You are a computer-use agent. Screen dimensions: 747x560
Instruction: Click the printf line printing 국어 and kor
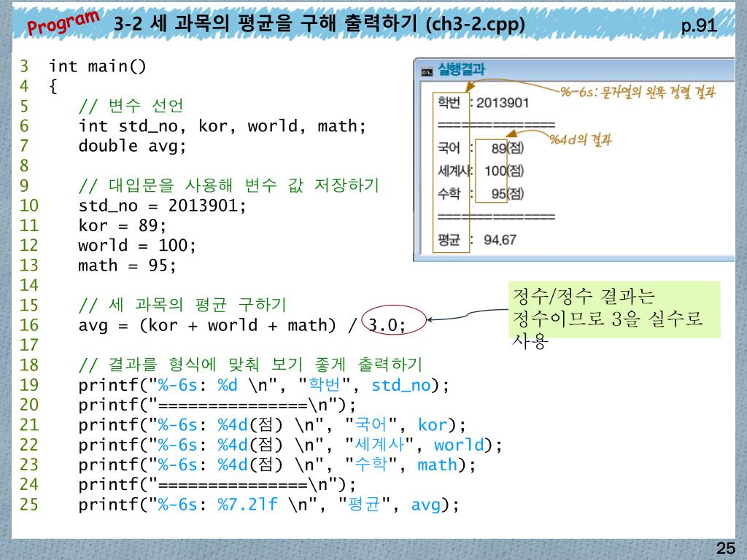(272, 425)
